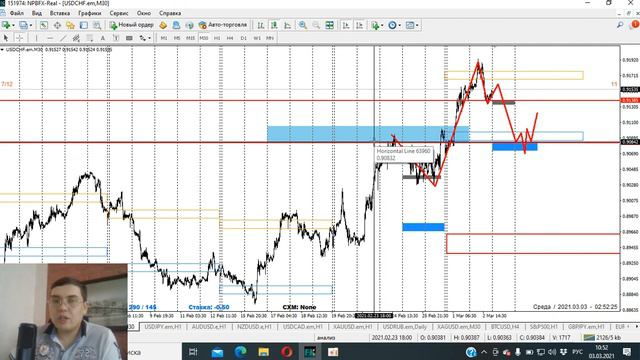The height and width of the screenshot is (360, 640).
Task: Switch to M15 timeframe
Action: (190, 38)
